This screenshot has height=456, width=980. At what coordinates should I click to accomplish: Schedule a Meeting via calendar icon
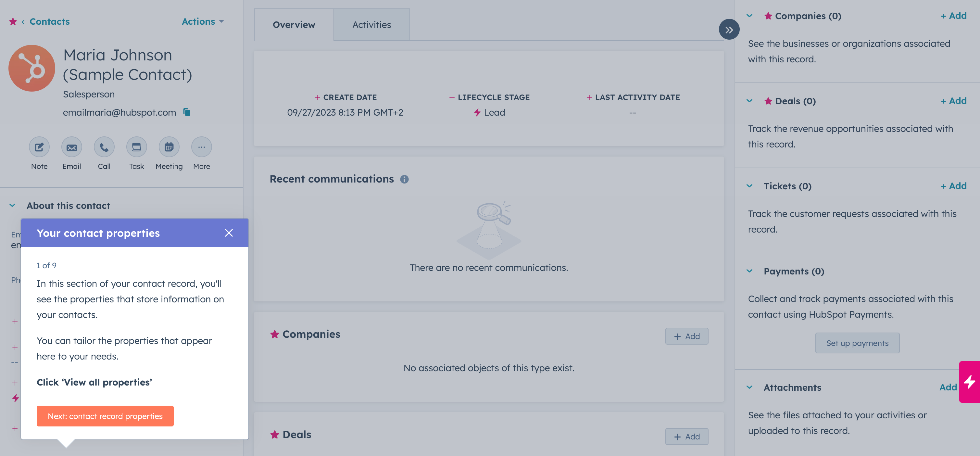coord(169,147)
